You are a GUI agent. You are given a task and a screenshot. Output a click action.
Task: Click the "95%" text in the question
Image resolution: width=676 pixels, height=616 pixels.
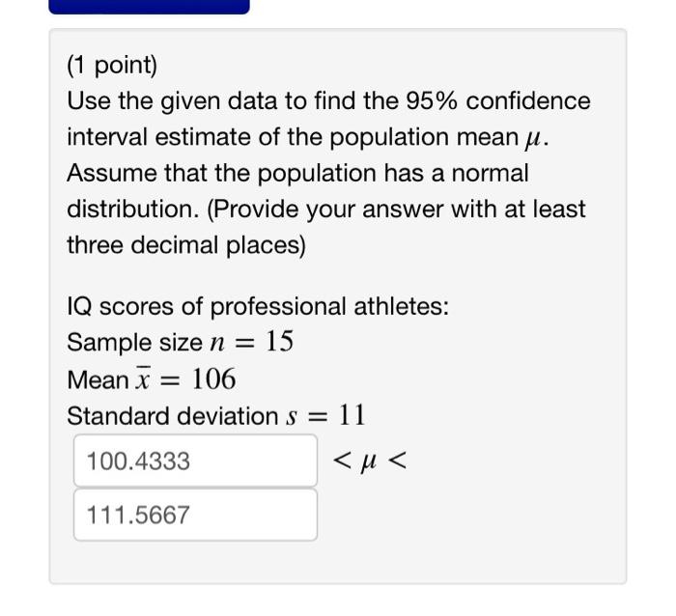431,100
